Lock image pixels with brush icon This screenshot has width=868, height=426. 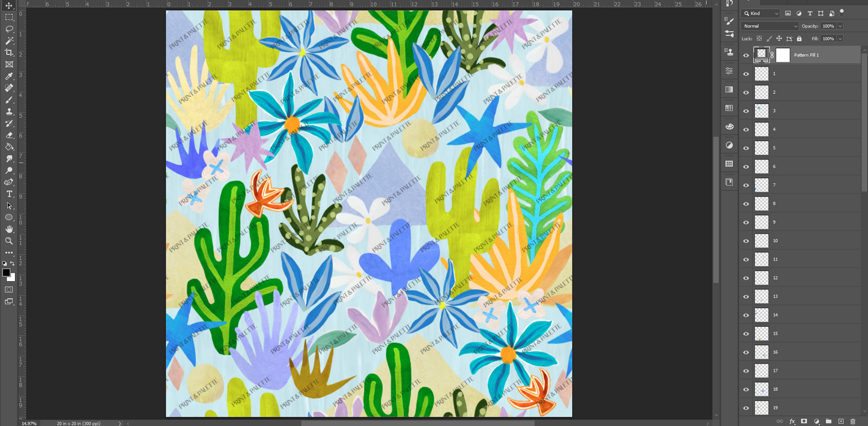769,38
